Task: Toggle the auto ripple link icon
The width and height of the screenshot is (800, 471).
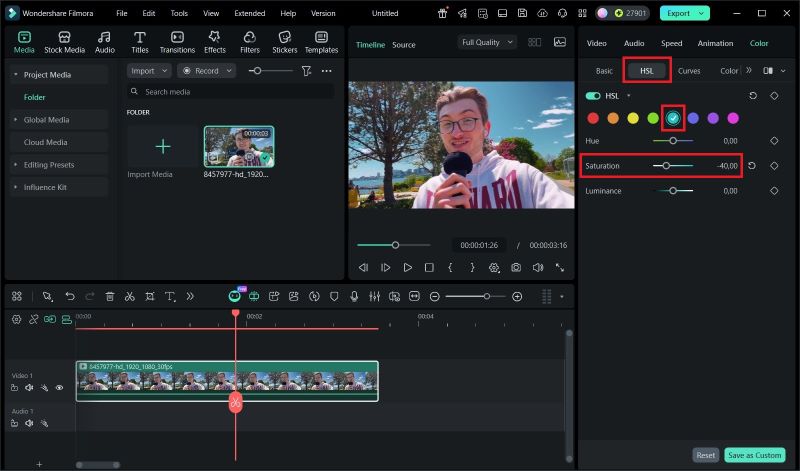Action: pos(49,319)
